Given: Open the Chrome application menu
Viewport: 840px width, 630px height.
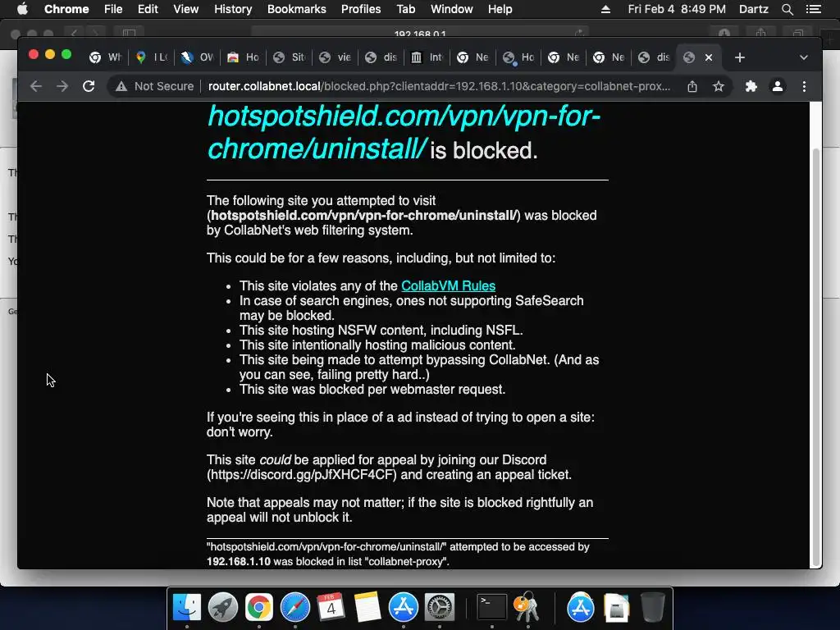Looking at the screenshot, I should point(66,9).
